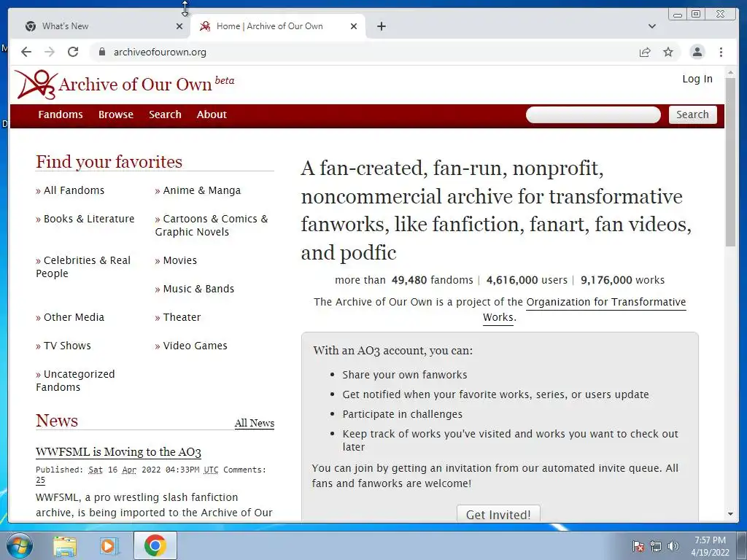This screenshot has width=747, height=560.
Task: Click the All News link
Action: coord(255,424)
